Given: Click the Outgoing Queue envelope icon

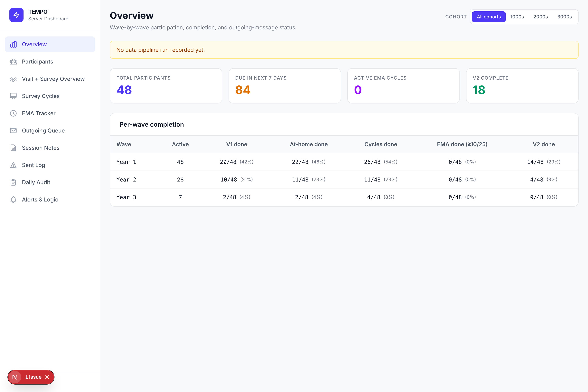Looking at the screenshot, I should 13,131.
